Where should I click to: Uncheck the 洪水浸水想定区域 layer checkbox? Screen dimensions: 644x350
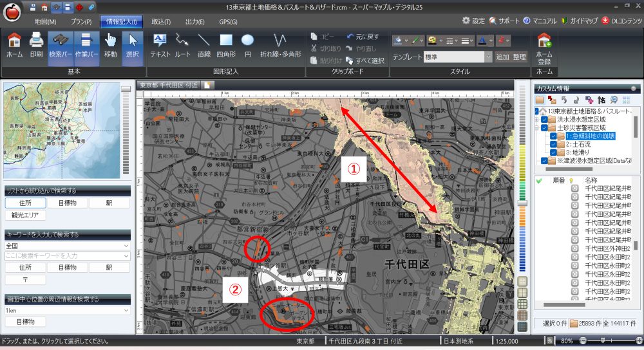coord(545,120)
